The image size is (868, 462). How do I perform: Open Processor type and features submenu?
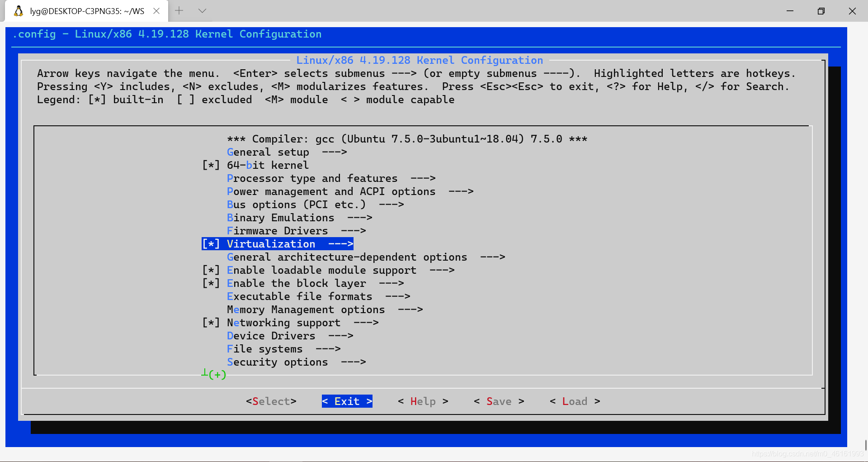(331, 178)
